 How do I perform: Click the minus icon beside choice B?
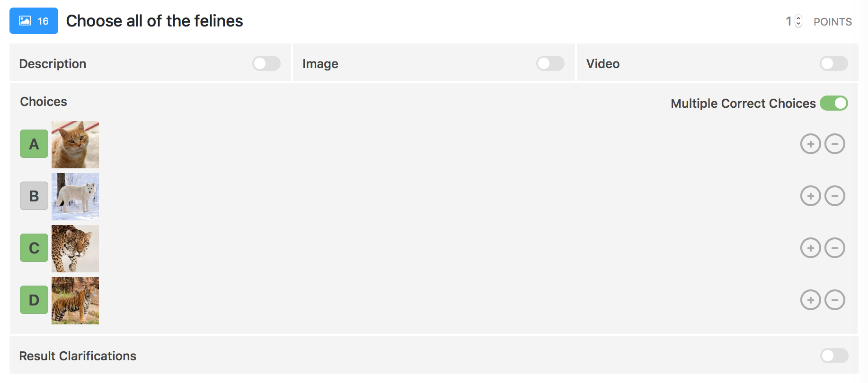point(835,196)
